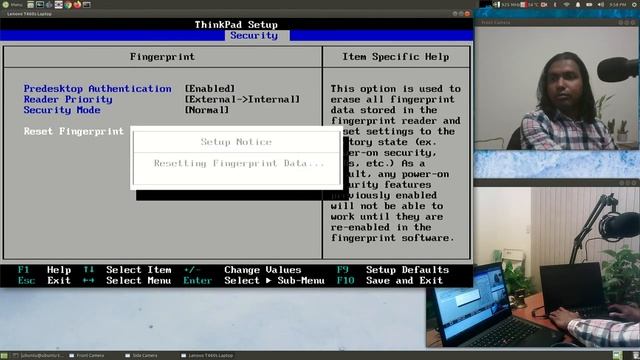Click the +/- Change Values hint
Viewport: 640px width, 360px height.
242,270
